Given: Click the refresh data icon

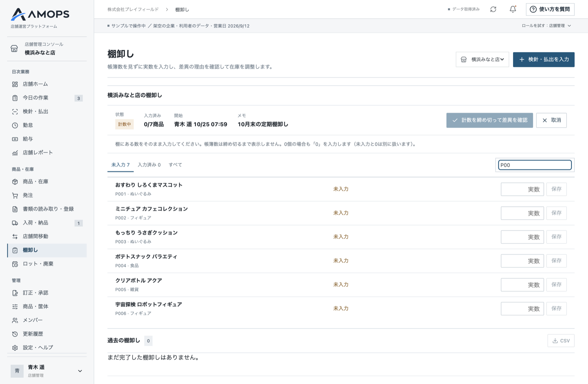Looking at the screenshot, I should click(x=493, y=9).
